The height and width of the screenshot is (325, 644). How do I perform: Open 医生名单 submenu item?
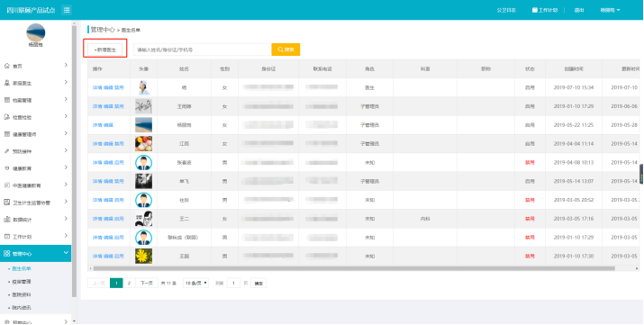[22, 269]
